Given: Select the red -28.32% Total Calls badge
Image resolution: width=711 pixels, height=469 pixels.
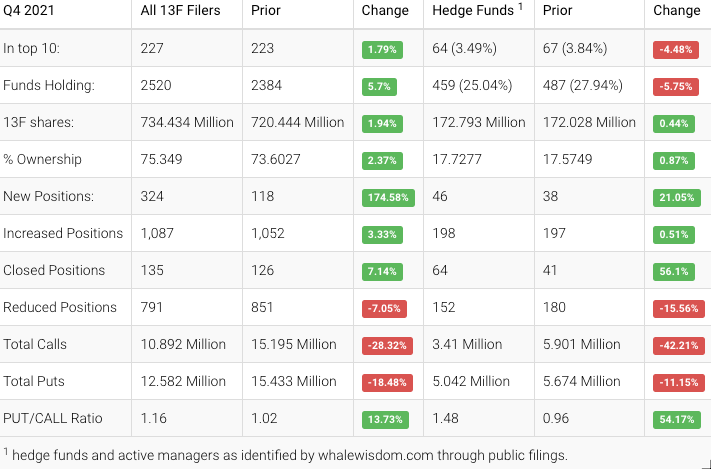Looking at the screenshot, I should 387,345.
